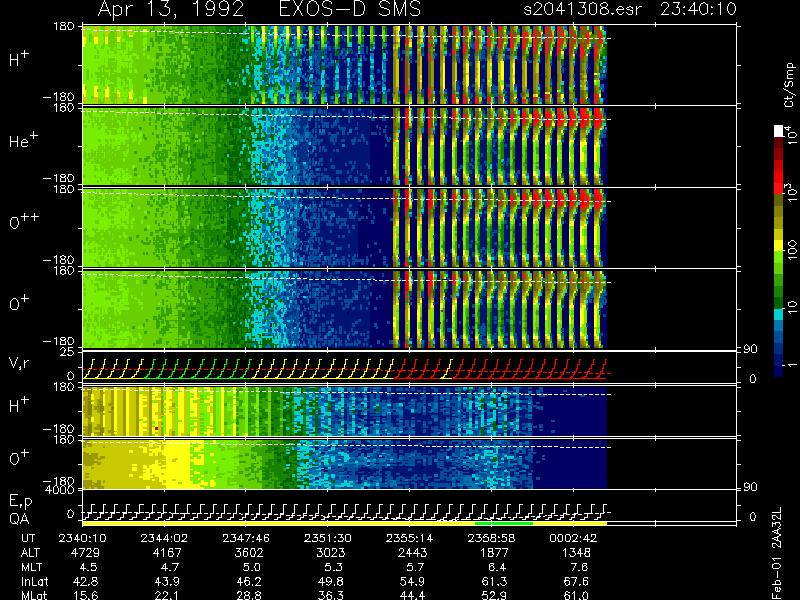Click the vertical footer text "Feb-01 2AA32L"
The width and height of the screenshot is (800, 600).
(777, 554)
